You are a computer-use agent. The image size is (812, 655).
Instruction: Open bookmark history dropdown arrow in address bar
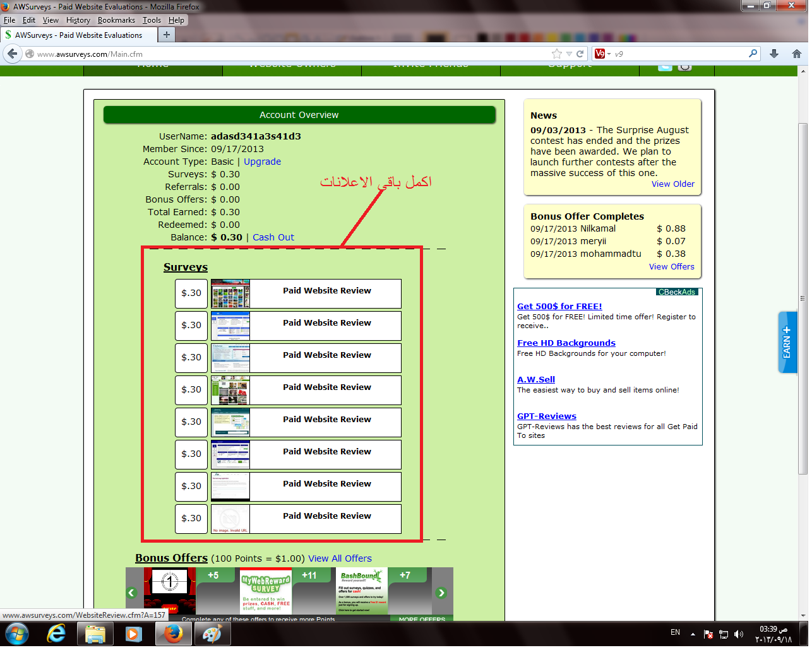(x=569, y=54)
